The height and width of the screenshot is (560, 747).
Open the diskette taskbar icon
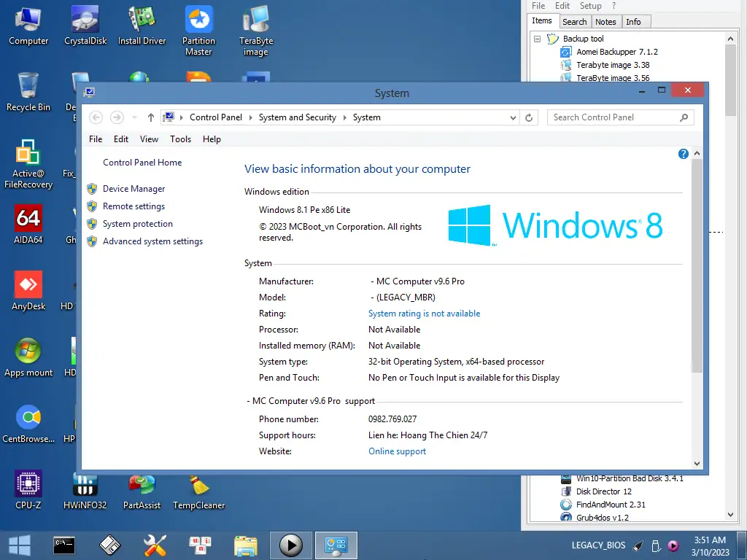(x=109, y=545)
